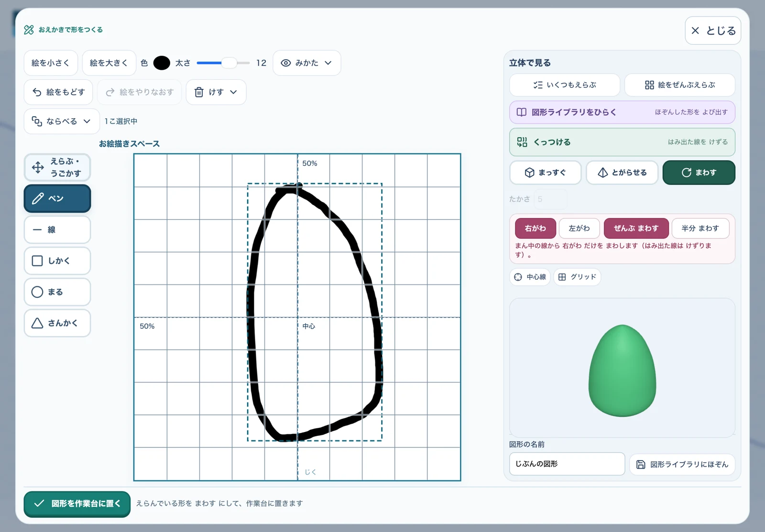
Task: Select the 左がわ side option
Action: click(x=579, y=228)
